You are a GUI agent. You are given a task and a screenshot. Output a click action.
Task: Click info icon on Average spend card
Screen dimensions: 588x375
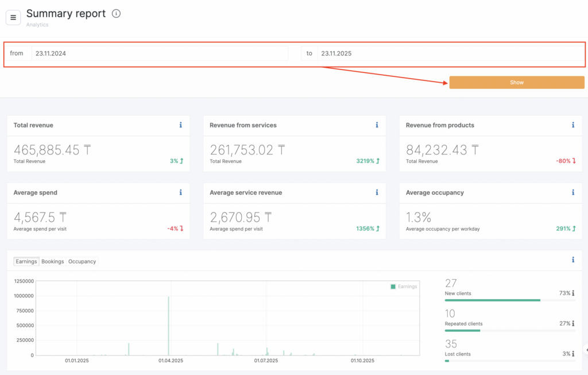(x=181, y=193)
